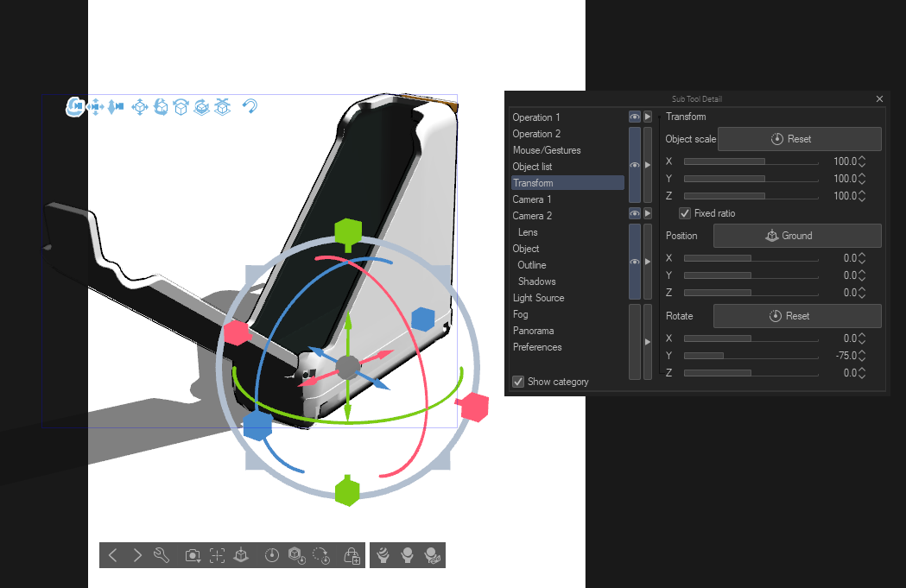Viewport: 906px width, 588px height.
Task: Expand arrow next to Camera 2 row
Action: click(x=647, y=213)
